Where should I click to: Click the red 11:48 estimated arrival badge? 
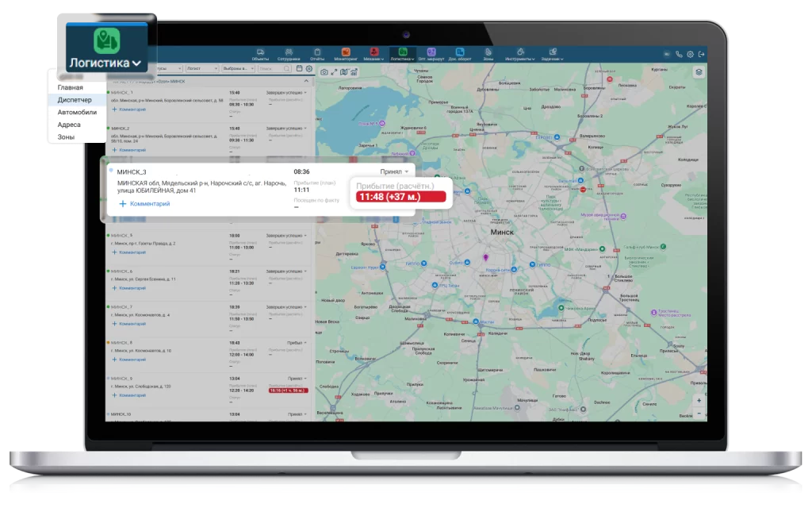click(x=401, y=197)
